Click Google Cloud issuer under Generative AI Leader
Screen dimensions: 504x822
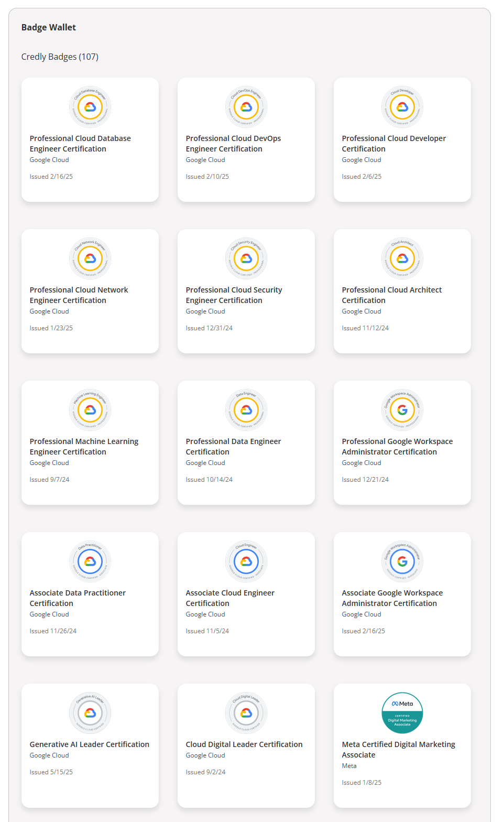49,755
